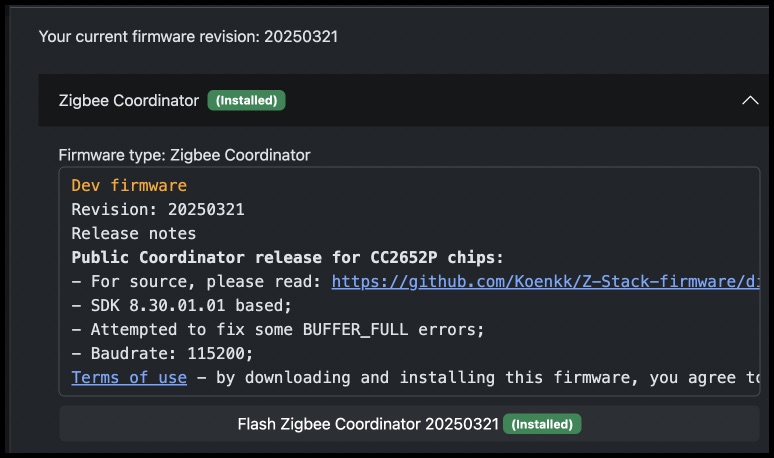Click the orange 'Dev firmware' heading
Image resolution: width=774 pixels, height=458 pixels.
click(129, 186)
